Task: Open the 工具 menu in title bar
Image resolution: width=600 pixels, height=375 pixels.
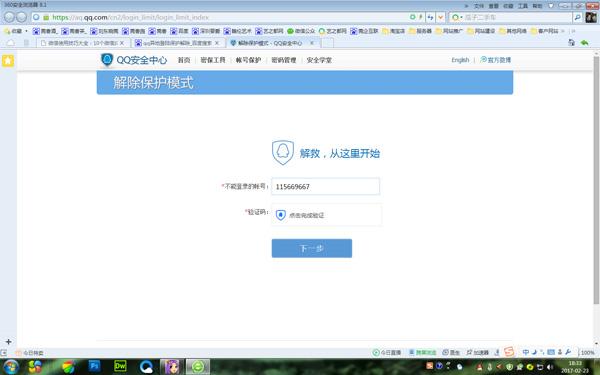Action: coord(523,6)
